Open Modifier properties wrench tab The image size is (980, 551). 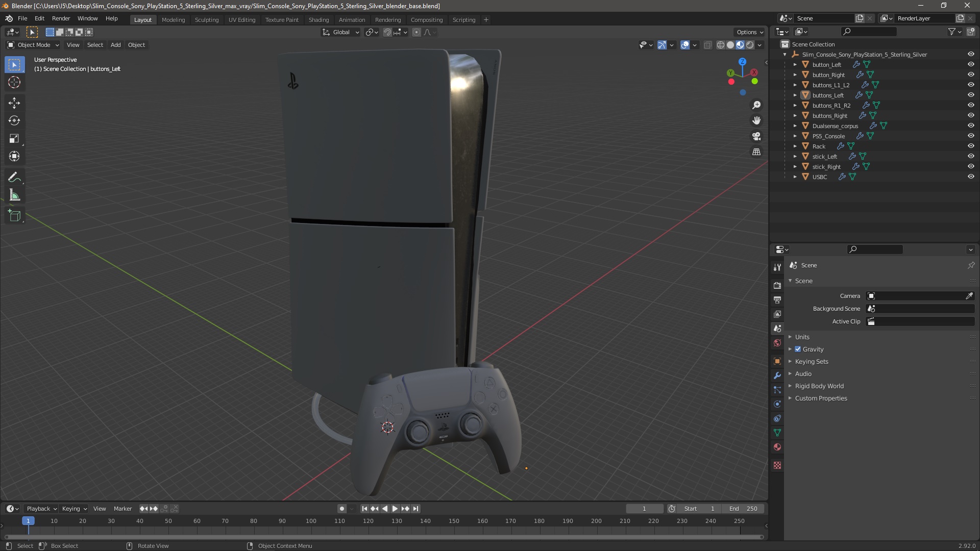777,375
